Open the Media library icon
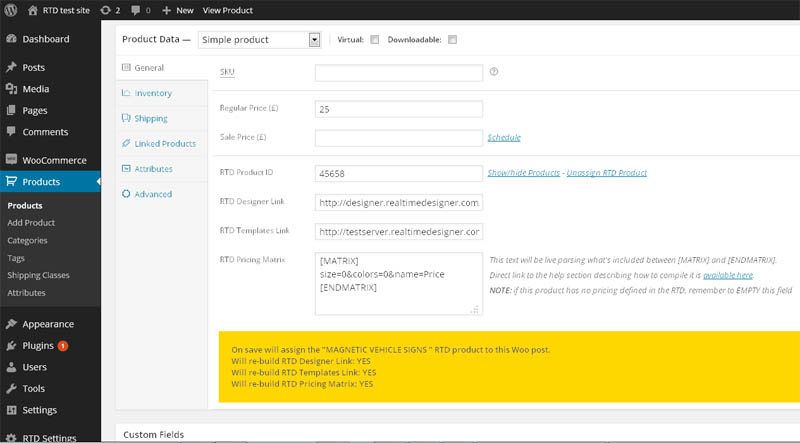Image resolution: width=800 pixels, height=443 pixels. [x=11, y=89]
